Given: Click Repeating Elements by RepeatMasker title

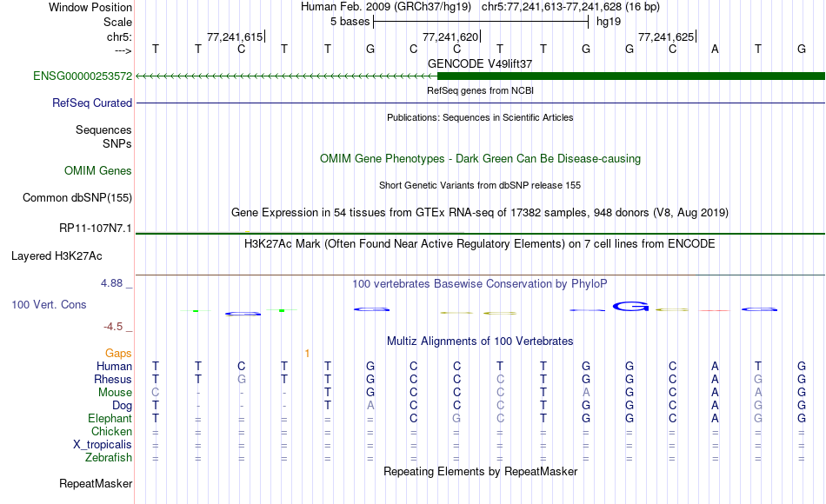Looking at the screenshot, I should tap(480, 471).
